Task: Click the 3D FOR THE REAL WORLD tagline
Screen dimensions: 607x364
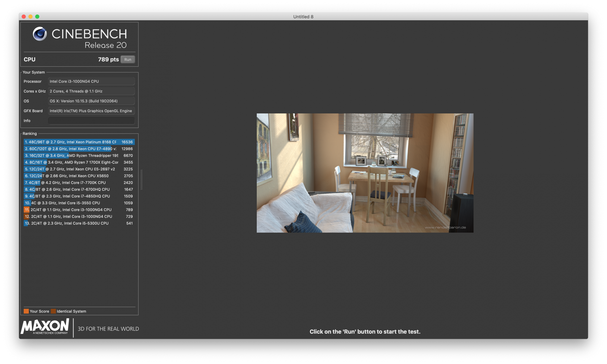Action: pyautogui.click(x=108, y=329)
